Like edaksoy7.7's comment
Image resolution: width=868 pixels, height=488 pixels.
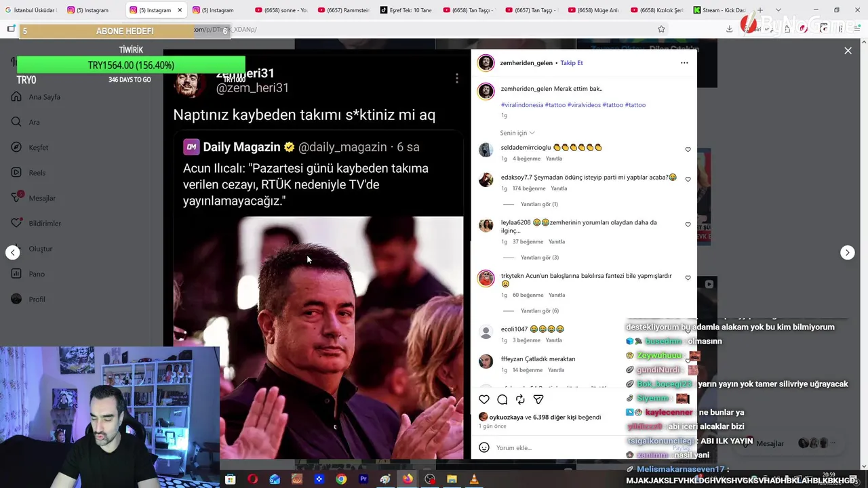[688, 180]
